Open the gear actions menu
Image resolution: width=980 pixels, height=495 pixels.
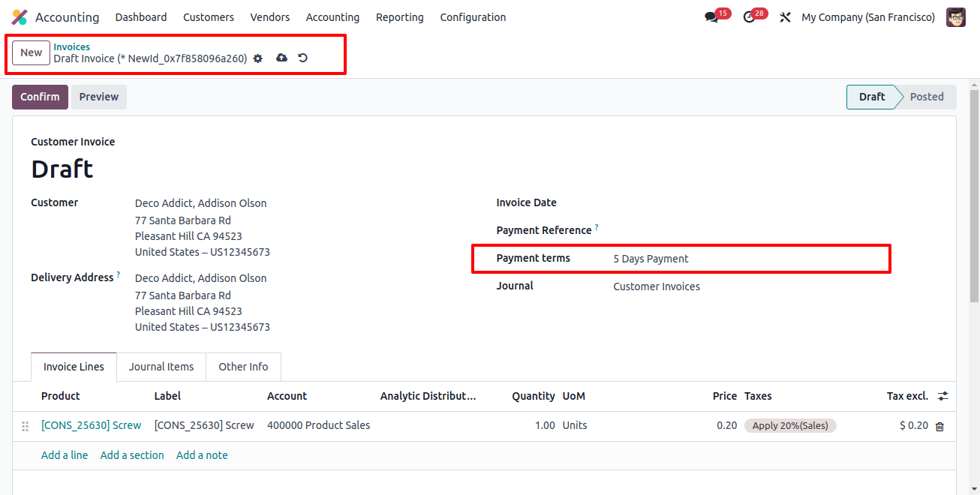click(258, 58)
